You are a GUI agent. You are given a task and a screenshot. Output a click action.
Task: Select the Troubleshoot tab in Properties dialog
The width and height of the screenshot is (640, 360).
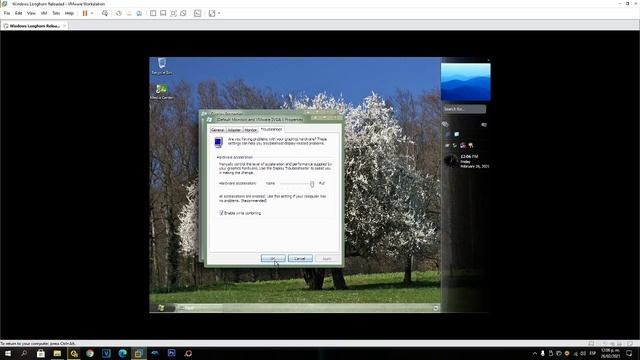(x=271, y=129)
